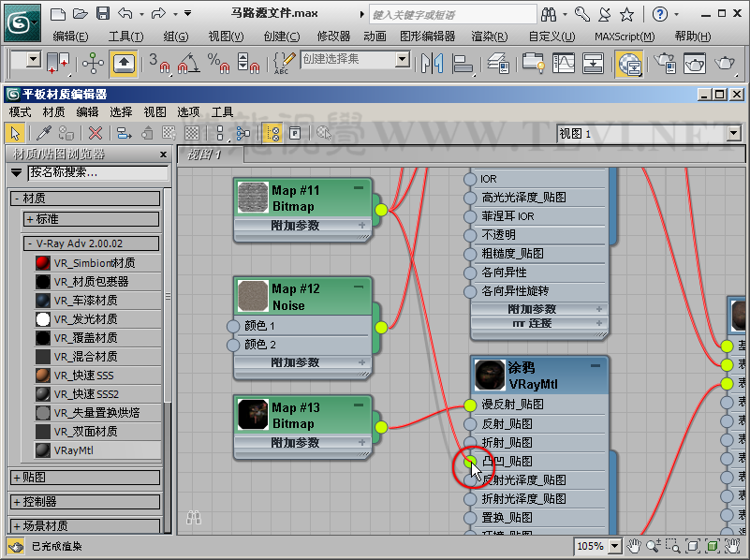
Task: Open the 模式 menu in material editor
Action: pyautogui.click(x=20, y=111)
